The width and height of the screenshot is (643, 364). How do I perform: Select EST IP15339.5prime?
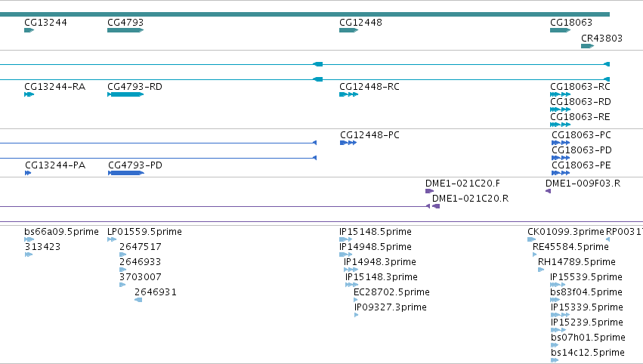pos(587,307)
